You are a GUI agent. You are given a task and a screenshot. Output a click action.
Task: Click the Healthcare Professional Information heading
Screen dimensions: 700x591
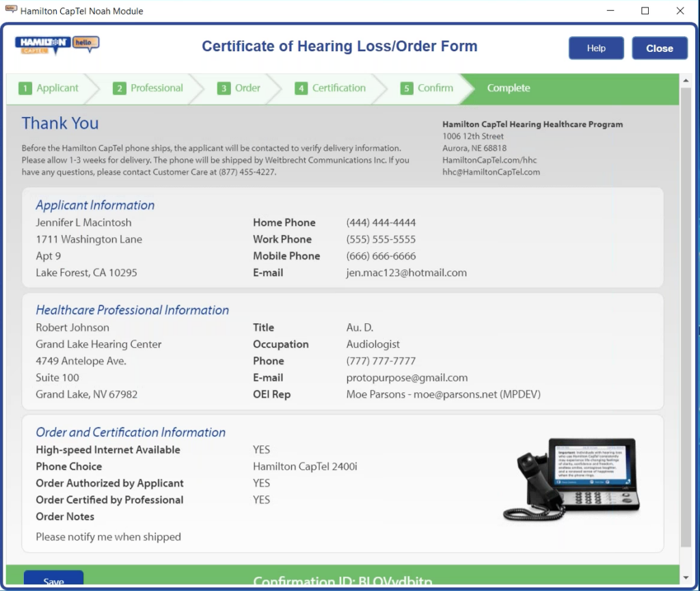pos(132,310)
